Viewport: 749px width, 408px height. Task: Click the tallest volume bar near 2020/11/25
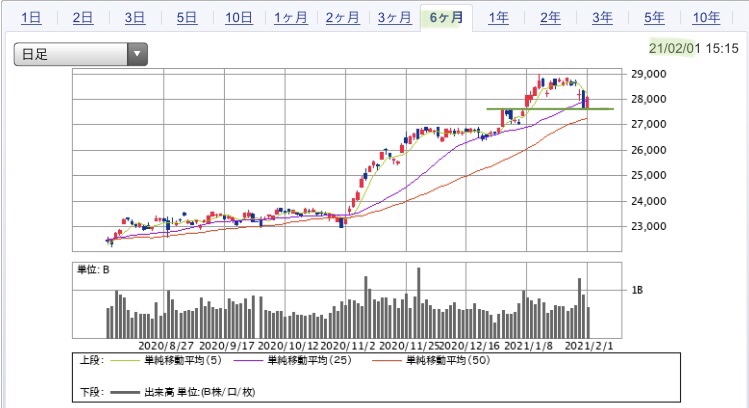(419, 302)
